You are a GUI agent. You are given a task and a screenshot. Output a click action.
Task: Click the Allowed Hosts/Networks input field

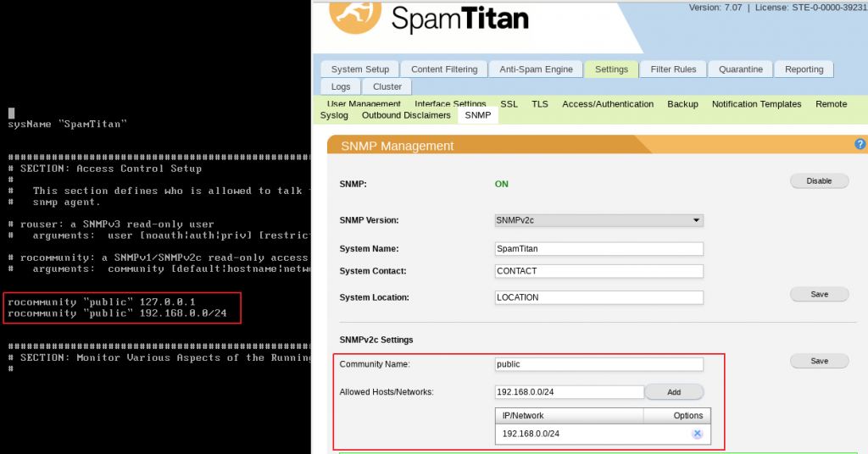click(x=569, y=392)
